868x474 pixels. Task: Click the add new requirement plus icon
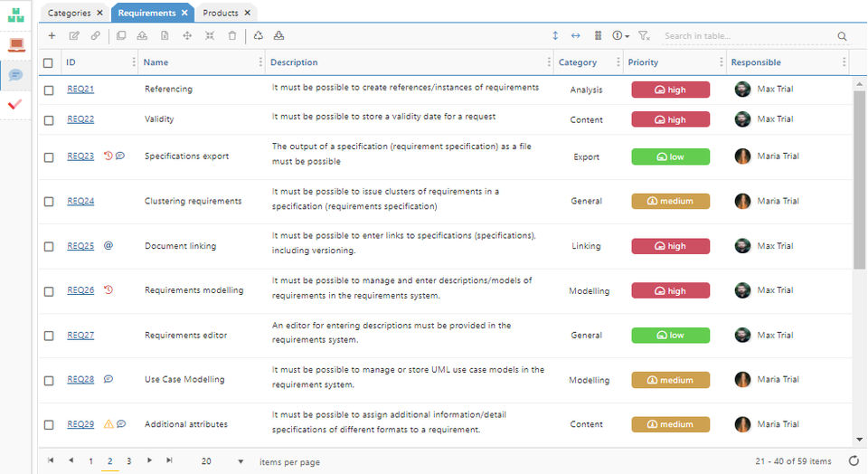(52, 36)
